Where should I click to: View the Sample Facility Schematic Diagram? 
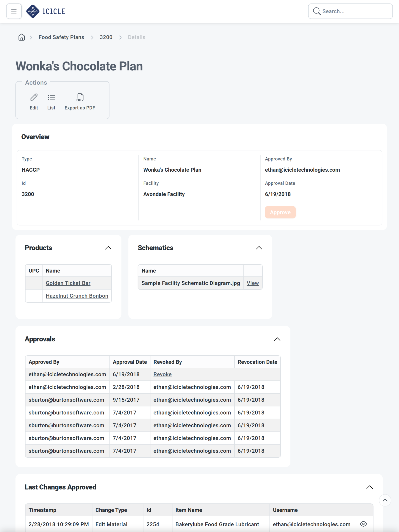click(x=253, y=283)
